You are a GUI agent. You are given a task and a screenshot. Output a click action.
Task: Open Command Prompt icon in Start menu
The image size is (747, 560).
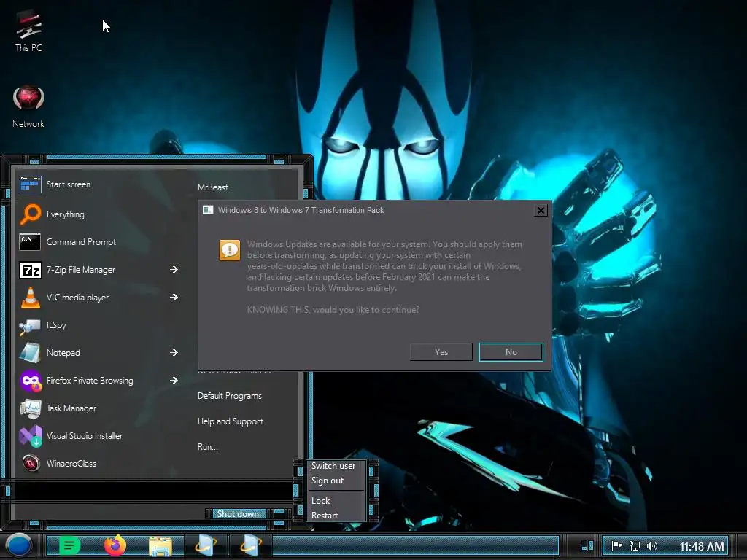[29, 242]
